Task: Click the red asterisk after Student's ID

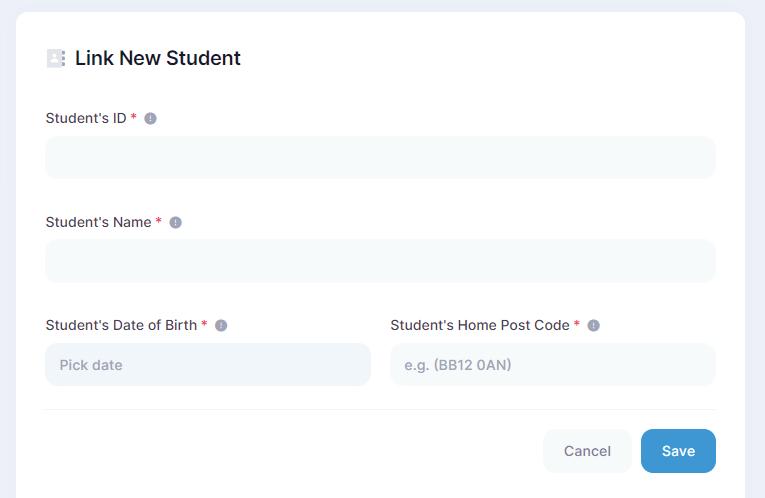Action: pyautogui.click(x=134, y=119)
